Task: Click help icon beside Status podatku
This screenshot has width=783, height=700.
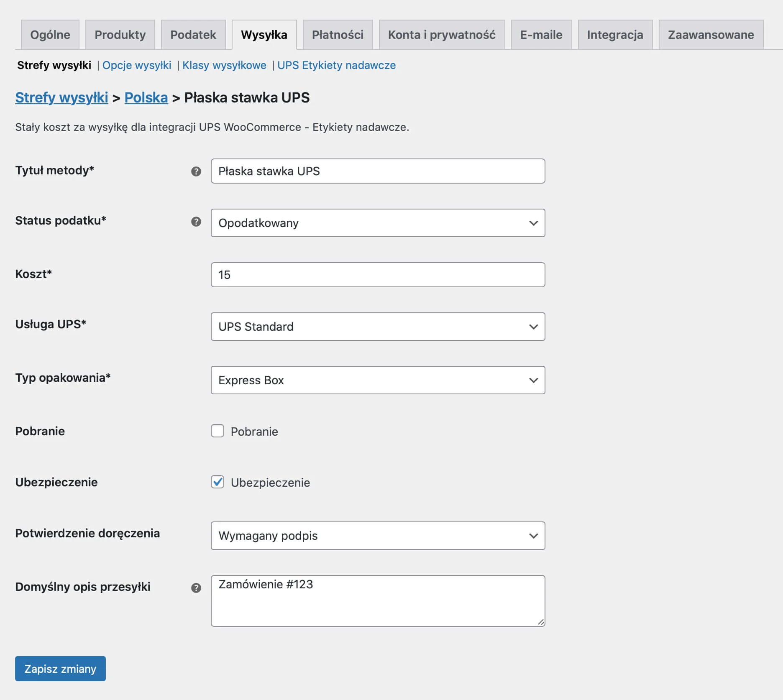Action: pyautogui.click(x=196, y=222)
